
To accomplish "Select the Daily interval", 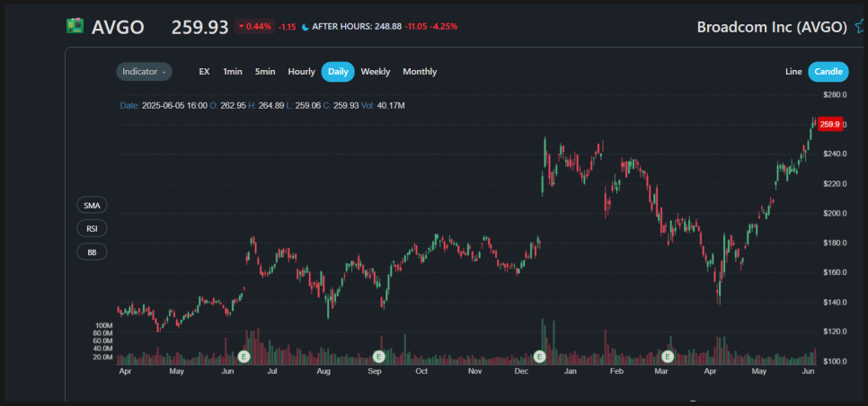I will click(338, 72).
